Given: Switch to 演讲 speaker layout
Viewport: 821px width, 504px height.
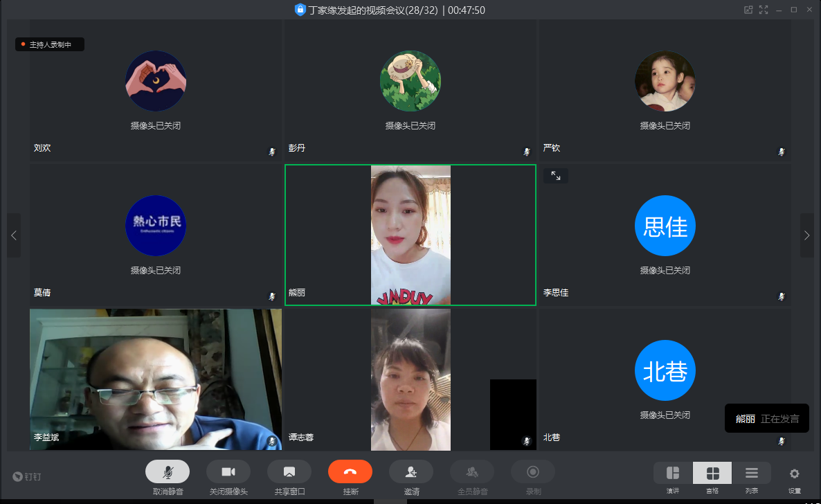Looking at the screenshot, I should coord(673,473).
